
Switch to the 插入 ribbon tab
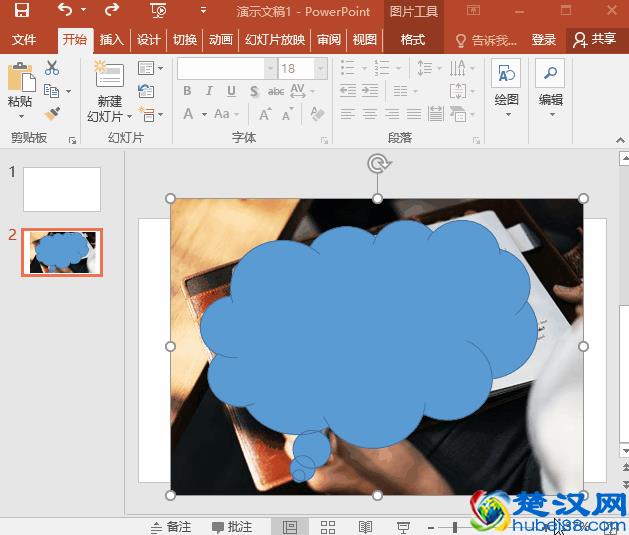pos(112,40)
